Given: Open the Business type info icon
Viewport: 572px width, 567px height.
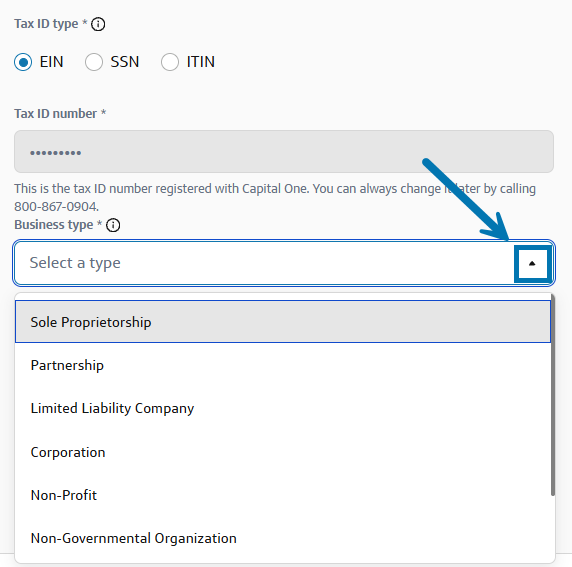Looking at the screenshot, I should tap(113, 225).
